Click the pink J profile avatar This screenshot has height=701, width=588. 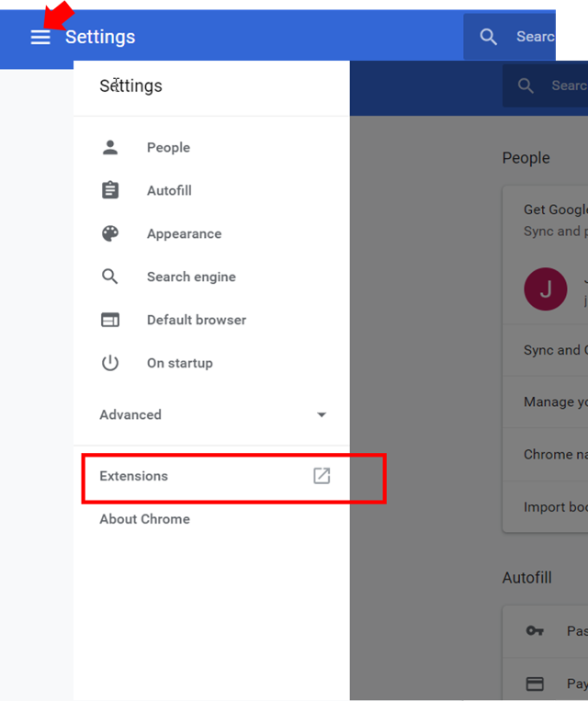pyautogui.click(x=546, y=288)
